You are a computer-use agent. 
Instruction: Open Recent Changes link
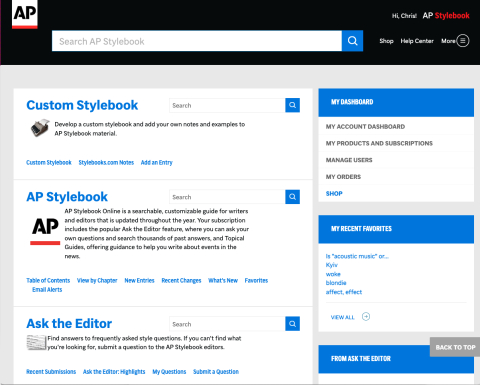pyautogui.click(x=181, y=280)
